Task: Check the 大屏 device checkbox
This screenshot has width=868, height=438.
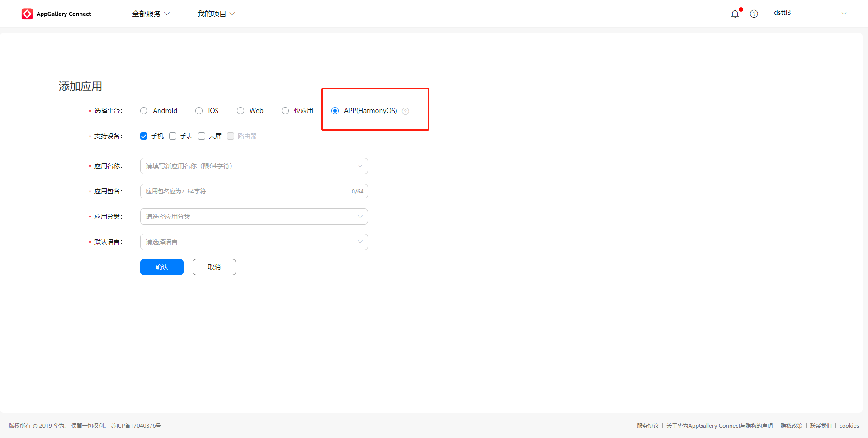Action: tap(202, 136)
